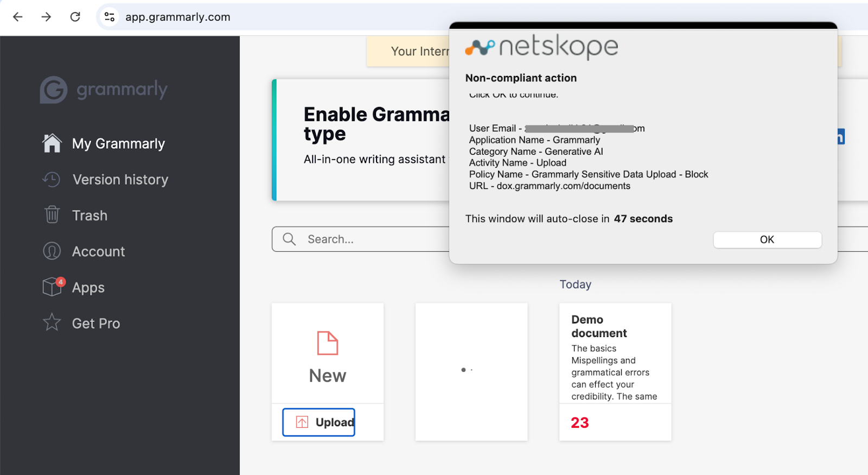This screenshot has height=475, width=868.
Task: Click the Trash bin icon
Action: coord(52,215)
